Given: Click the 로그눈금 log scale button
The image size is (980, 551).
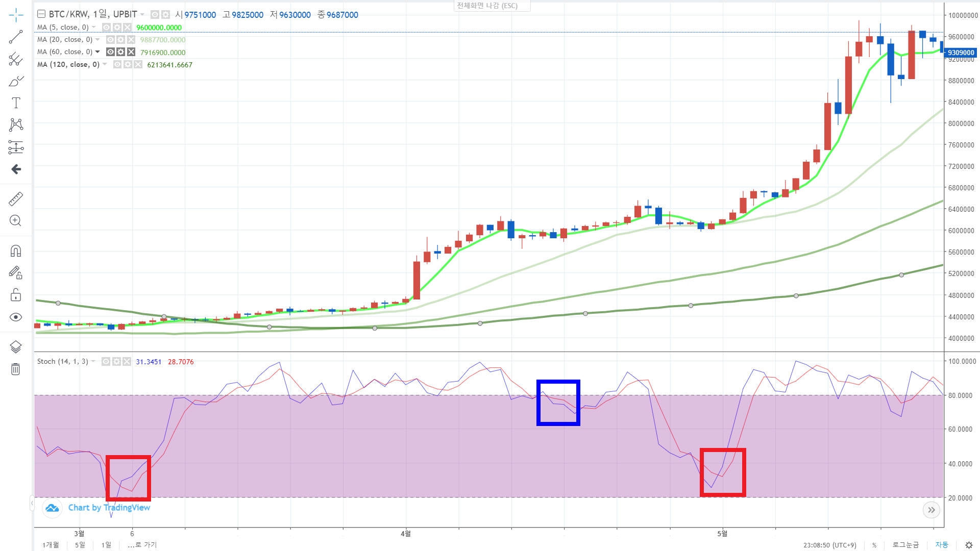Looking at the screenshot, I should pos(905,545).
